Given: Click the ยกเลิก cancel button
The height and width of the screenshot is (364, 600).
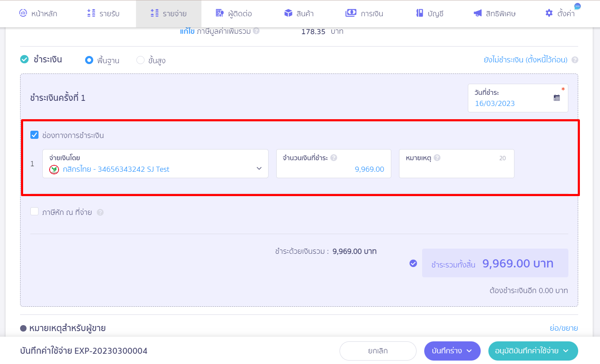Looking at the screenshot, I should [x=378, y=351].
